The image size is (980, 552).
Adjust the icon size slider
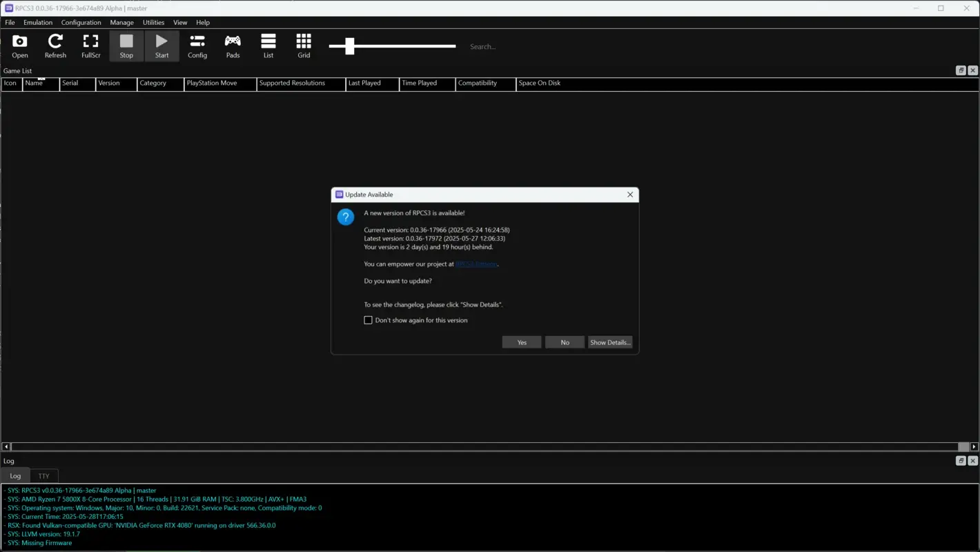(349, 46)
